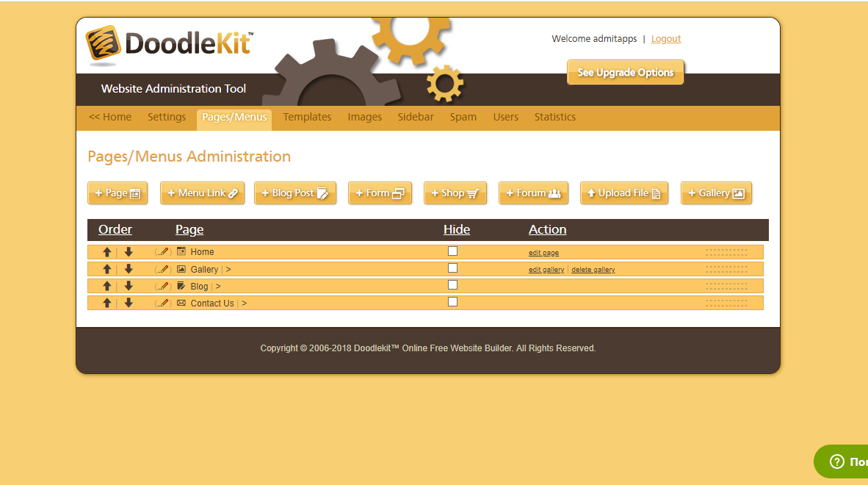Open the Settings tab
This screenshot has width=868, height=485.
pos(167,117)
